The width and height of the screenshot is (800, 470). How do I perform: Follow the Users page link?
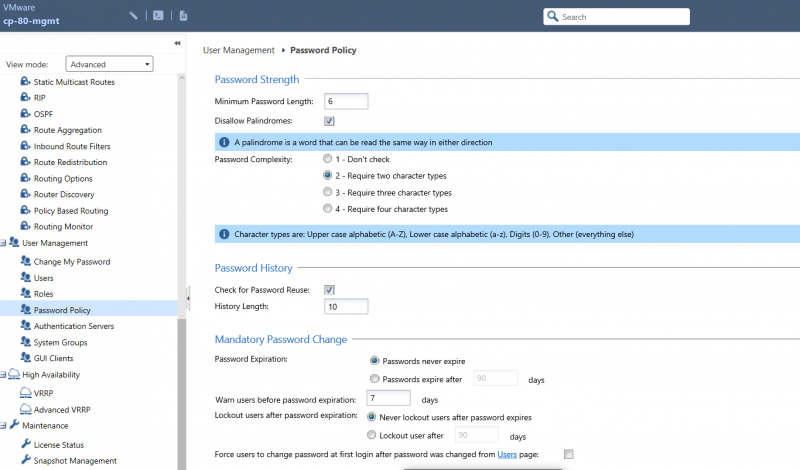point(507,454)
